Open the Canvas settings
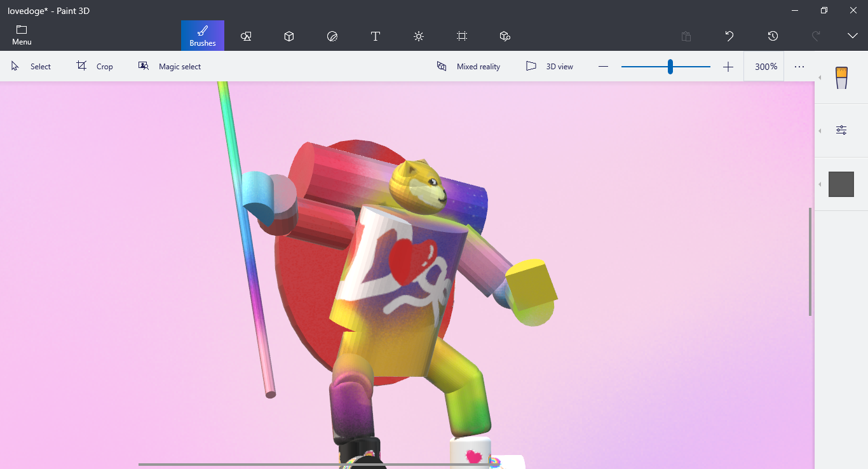868x469 pixels. pos(462,36)
